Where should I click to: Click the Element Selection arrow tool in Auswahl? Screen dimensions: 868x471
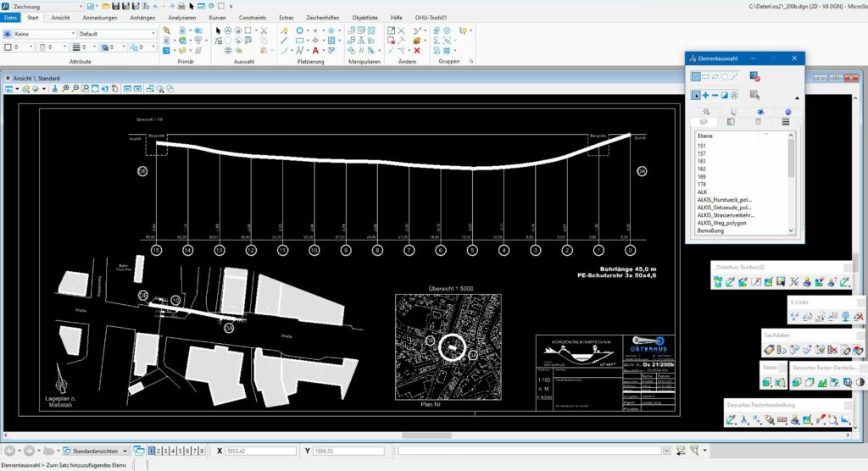tap(218, 30)
